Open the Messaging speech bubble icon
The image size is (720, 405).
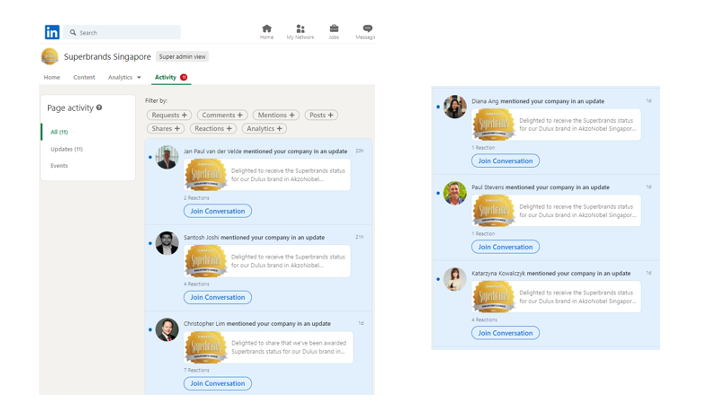(x=367, y=28)
